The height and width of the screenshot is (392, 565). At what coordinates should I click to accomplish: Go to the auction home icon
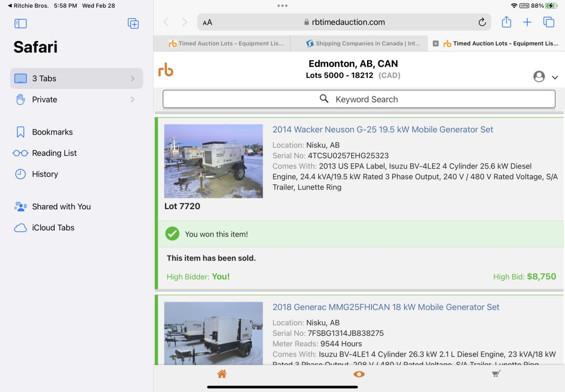221,374
